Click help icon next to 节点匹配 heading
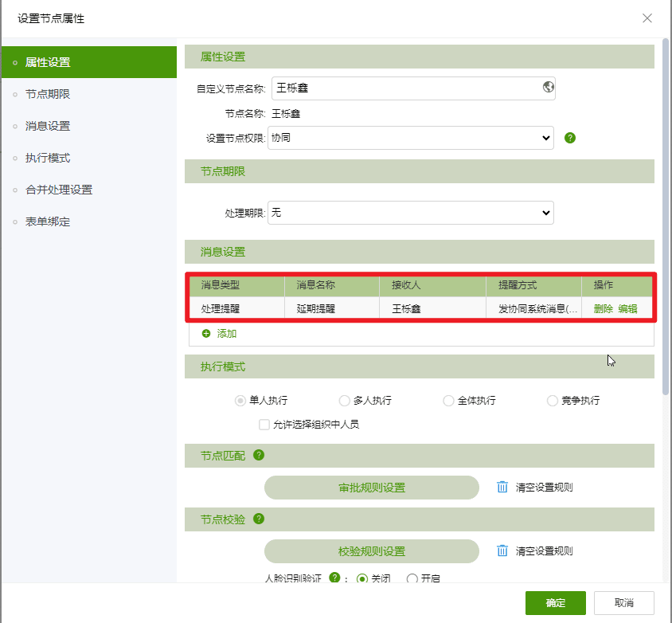Image resolution: width=672 pixels, height=623 pixels. (x=259, y=455)
